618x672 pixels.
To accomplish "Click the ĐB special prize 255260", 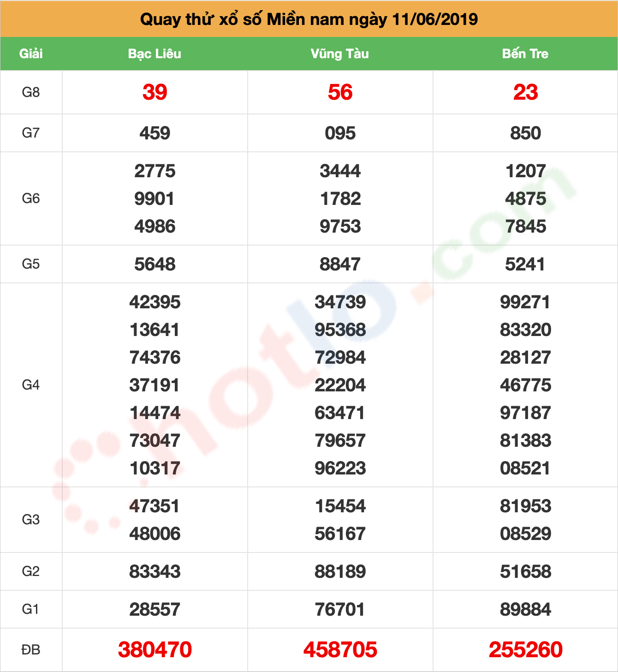I will [x=526, y=650].
